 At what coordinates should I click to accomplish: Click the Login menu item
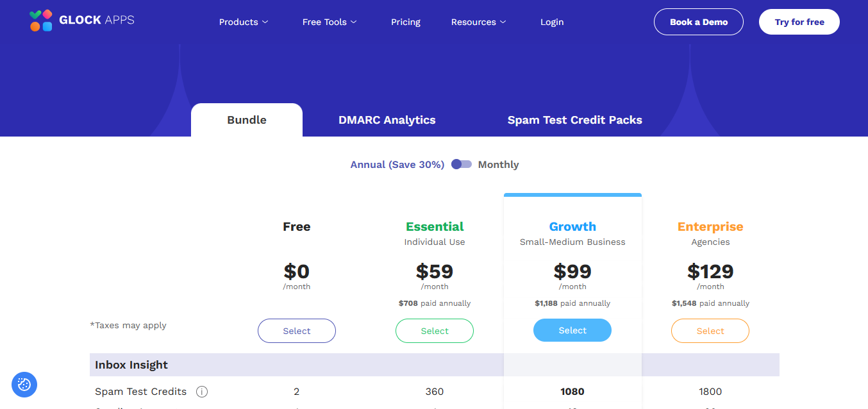click(x=552, y=21)
